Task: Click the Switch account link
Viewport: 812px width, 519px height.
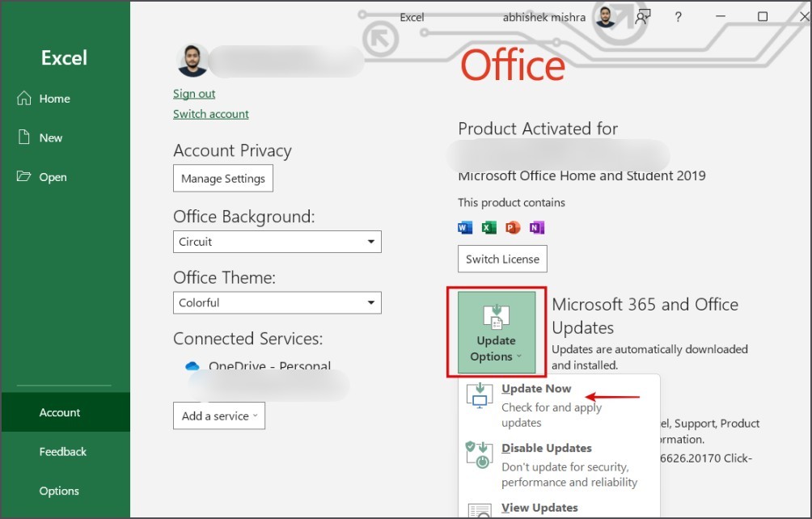Action: tap(211, 114)
